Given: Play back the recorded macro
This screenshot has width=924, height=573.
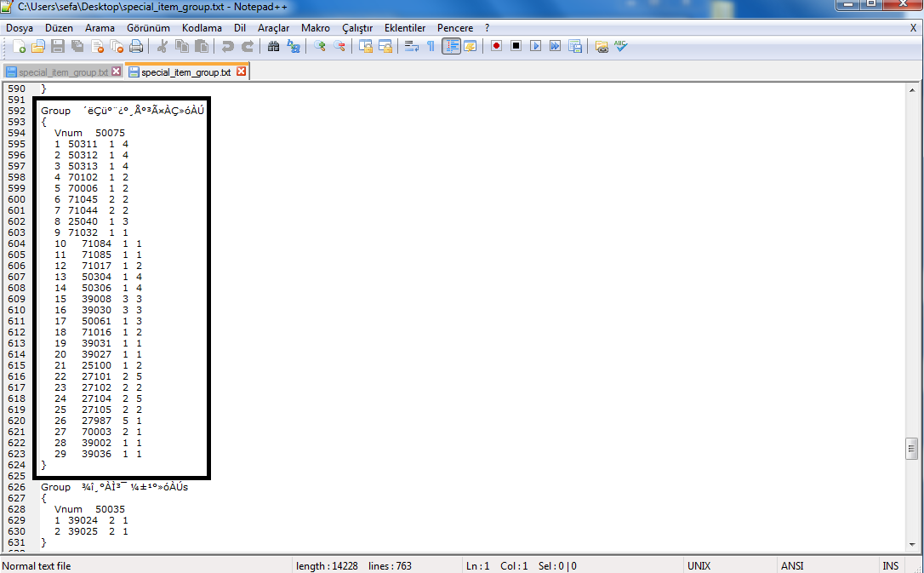Looking at the screenshot, I should 536,45.
